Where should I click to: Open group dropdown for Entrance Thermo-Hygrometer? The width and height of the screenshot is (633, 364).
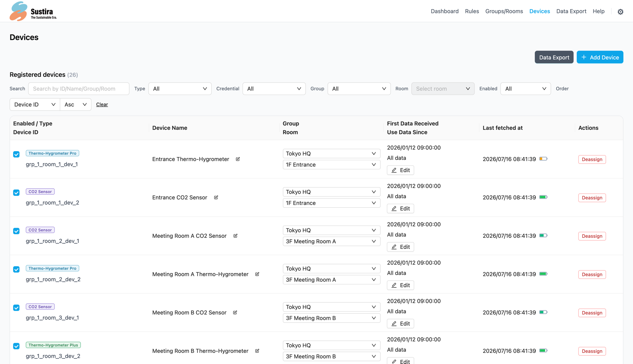pyautogui.click(x=332, y=154)
